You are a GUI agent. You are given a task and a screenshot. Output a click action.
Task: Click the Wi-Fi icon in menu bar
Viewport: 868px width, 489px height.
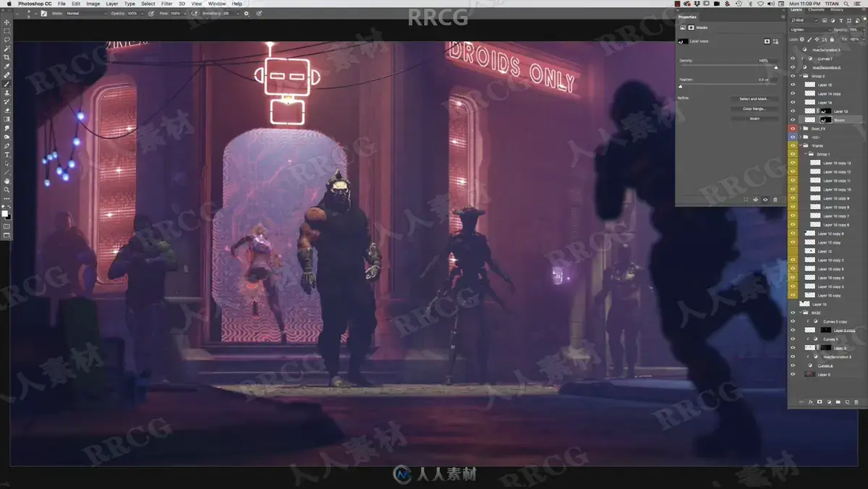point(760,4)
